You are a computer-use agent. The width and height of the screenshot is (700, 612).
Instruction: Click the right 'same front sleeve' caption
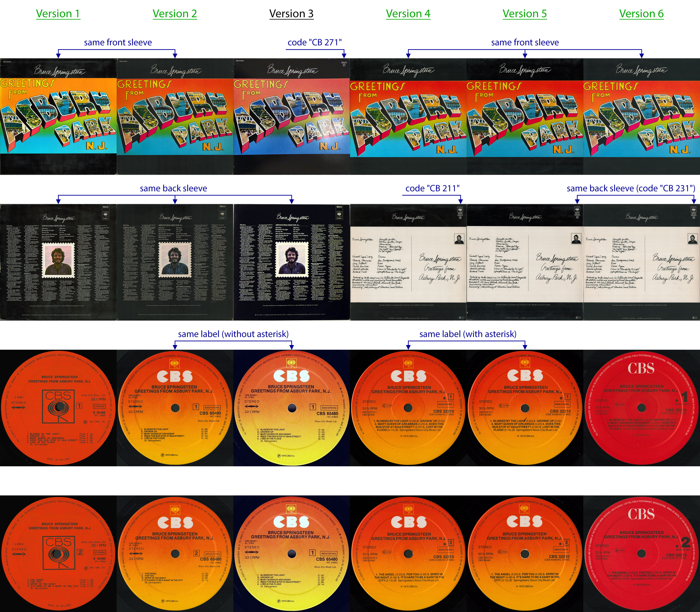point(525,42)
